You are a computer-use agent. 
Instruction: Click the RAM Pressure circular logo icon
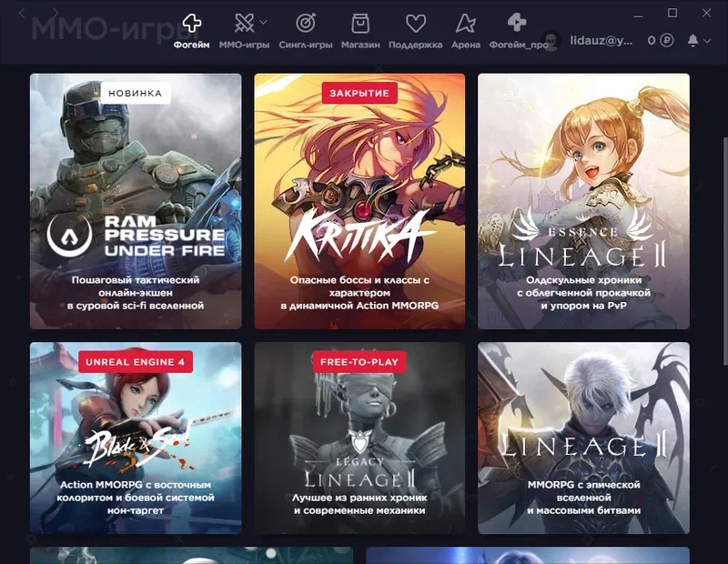69,236
